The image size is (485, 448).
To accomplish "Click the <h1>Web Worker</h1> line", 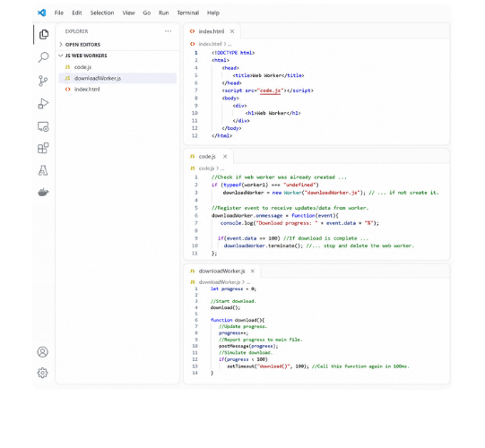I will tap(273, 113).
